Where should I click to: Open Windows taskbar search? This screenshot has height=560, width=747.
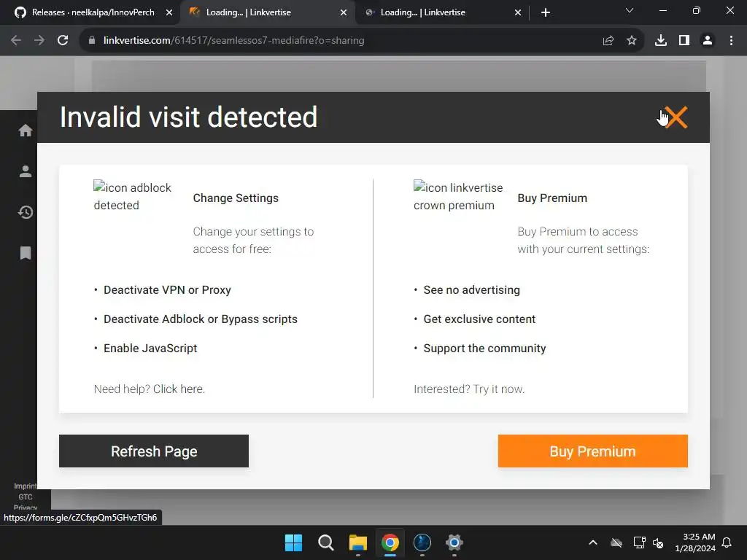(x=326, y=542)
